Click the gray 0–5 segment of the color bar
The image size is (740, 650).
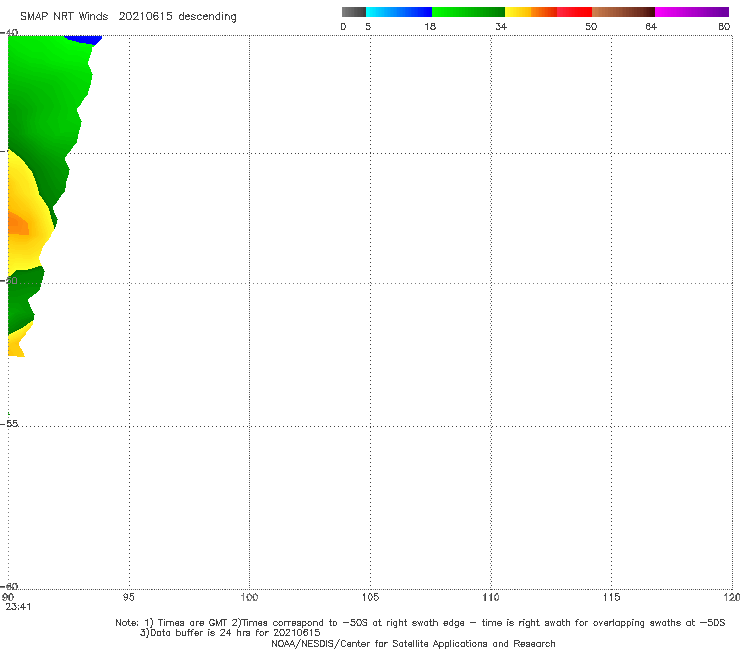tap(353, 12)
